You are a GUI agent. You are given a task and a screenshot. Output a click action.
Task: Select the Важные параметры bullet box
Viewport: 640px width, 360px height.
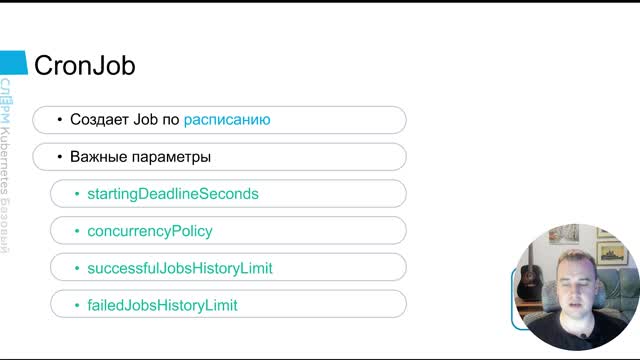tap(219, 157)
